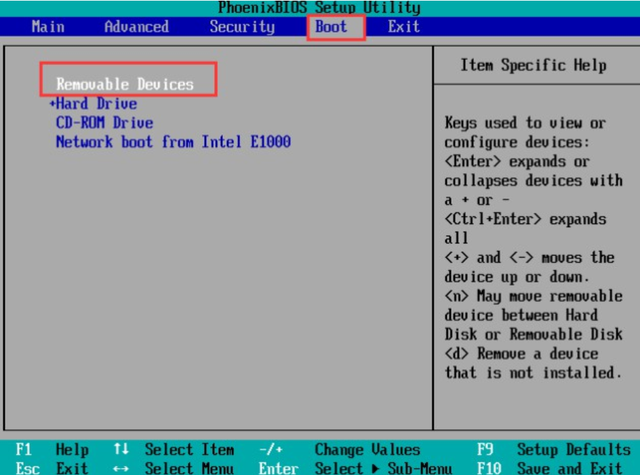Image resolution: width=640 pixels, height=475 pixels.
Task: Click the left-right arrows Select Menu icon
Action: [120, 468]
